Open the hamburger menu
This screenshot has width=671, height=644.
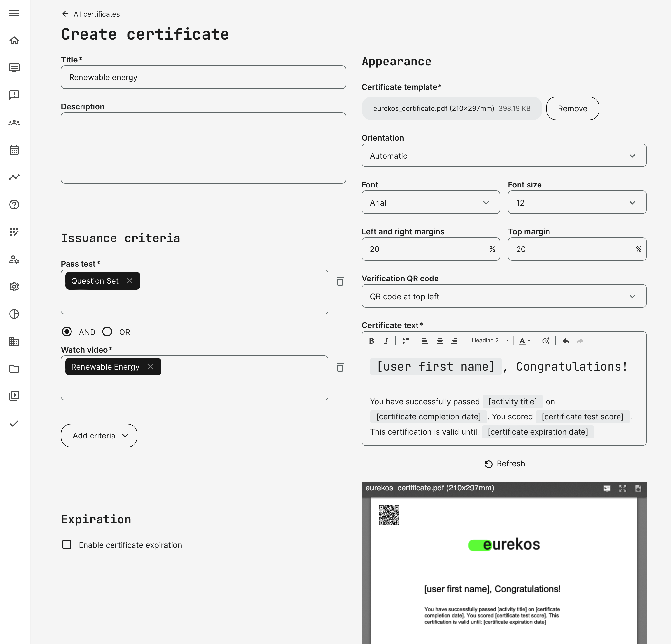click(x=14, y=13)
